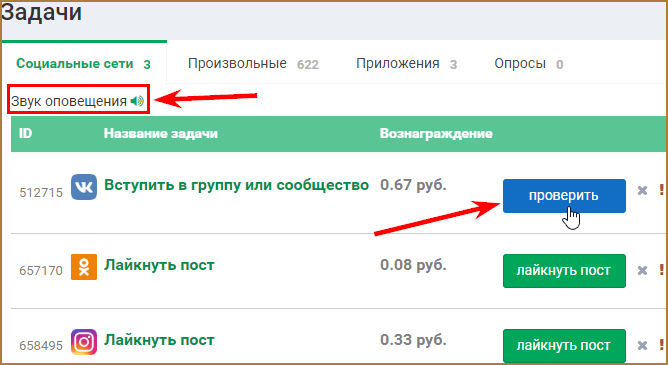Image resolution: width=668 pixels, height=365 pixels.
Task: Click the 0.08 руб. reward value
Action: [x=413, y=265]
